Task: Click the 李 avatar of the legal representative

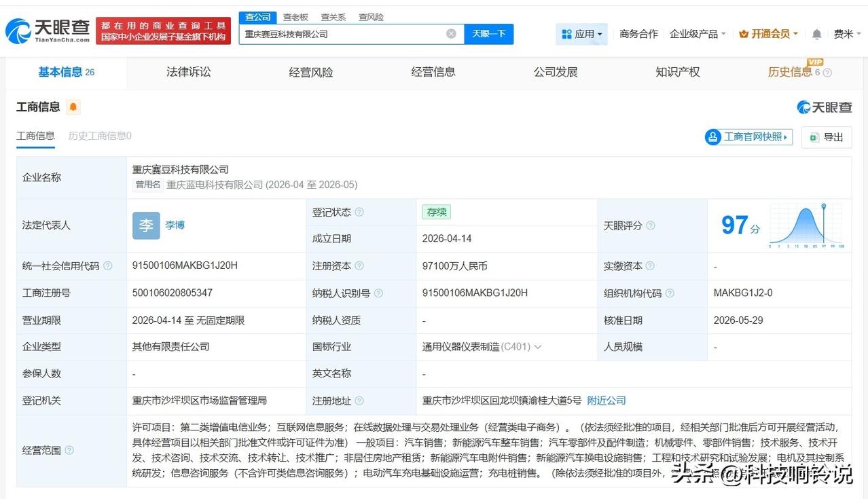Action: tap(146, 225)
